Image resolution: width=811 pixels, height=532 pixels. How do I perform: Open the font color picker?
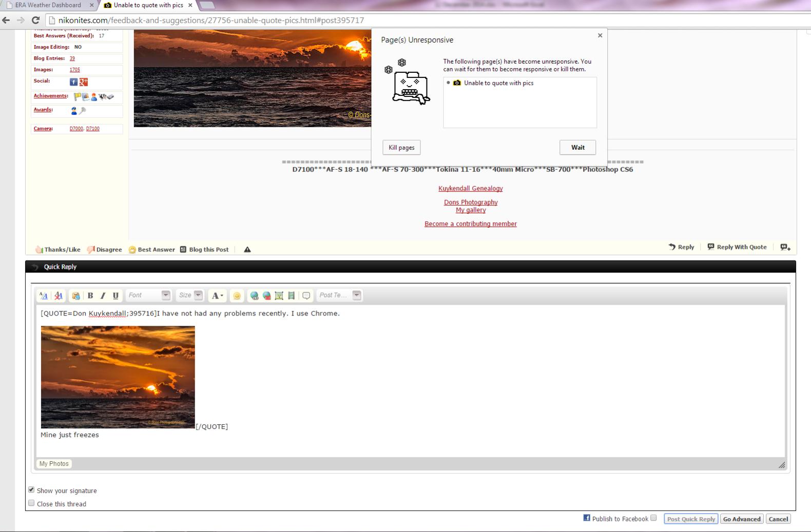[x=217, y=295]
